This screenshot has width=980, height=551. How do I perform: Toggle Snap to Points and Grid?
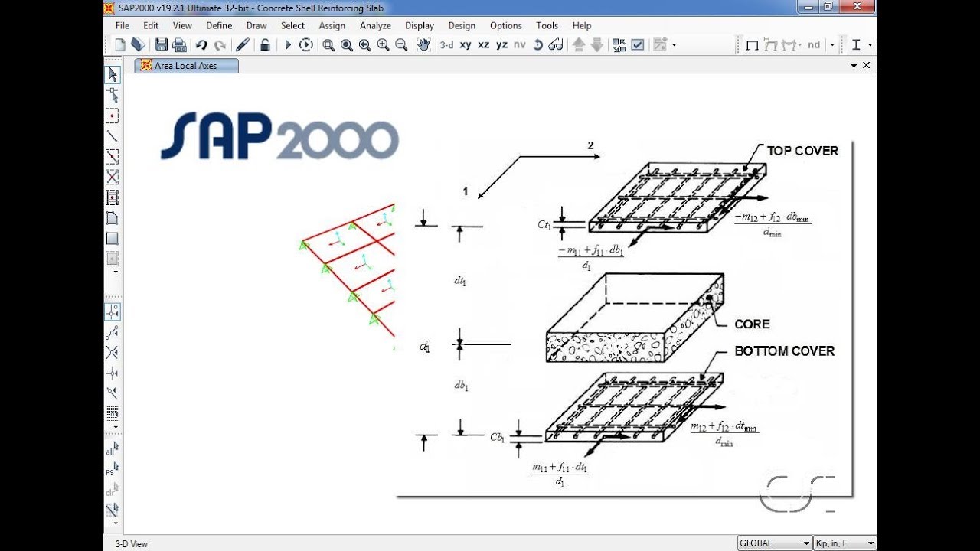coord(113,311)
